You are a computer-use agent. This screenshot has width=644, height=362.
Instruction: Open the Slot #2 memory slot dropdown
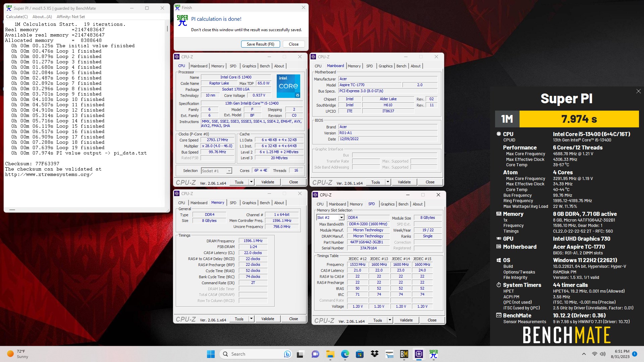pyautogui.click(x=341, y=218)
